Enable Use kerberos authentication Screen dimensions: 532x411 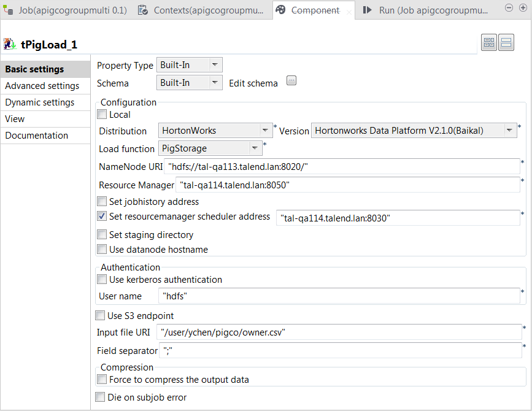tap(101, 280)
